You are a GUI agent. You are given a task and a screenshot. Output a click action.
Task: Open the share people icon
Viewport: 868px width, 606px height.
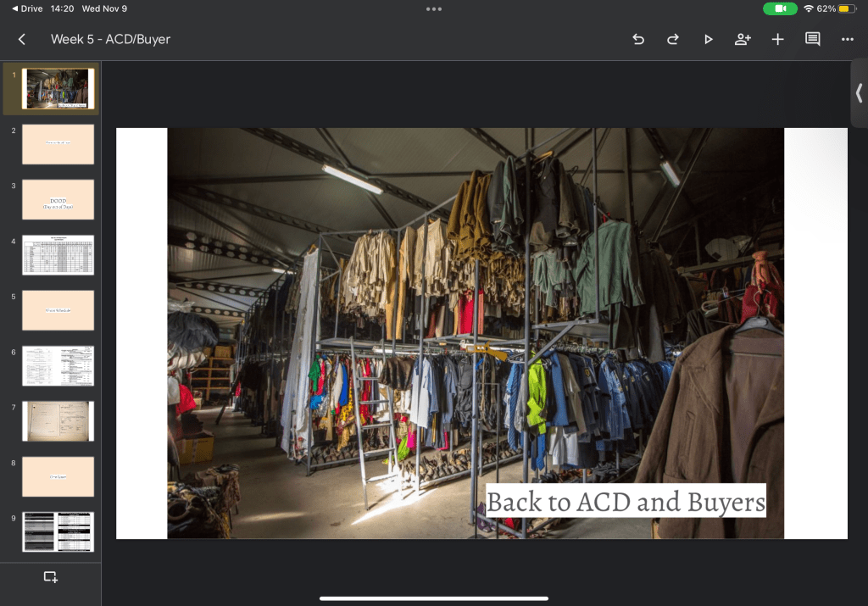pyautogui.click(x=743, y=39)
